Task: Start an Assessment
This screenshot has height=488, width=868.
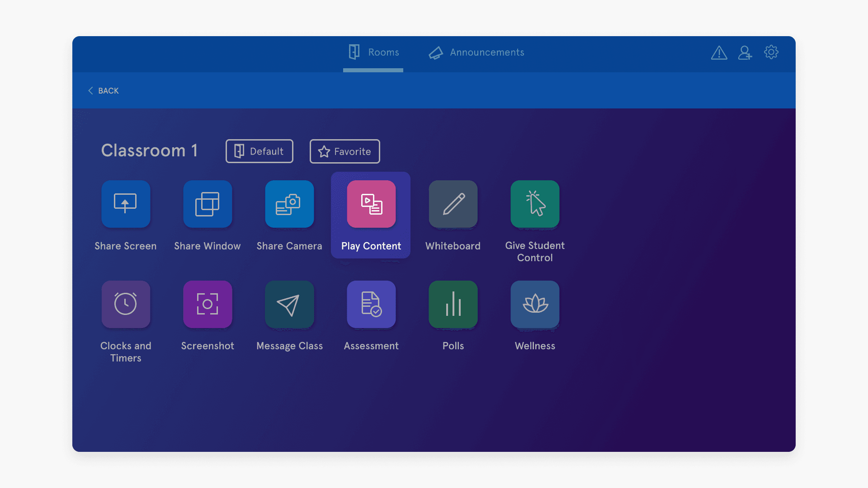Action: click(x=371, y=304)
